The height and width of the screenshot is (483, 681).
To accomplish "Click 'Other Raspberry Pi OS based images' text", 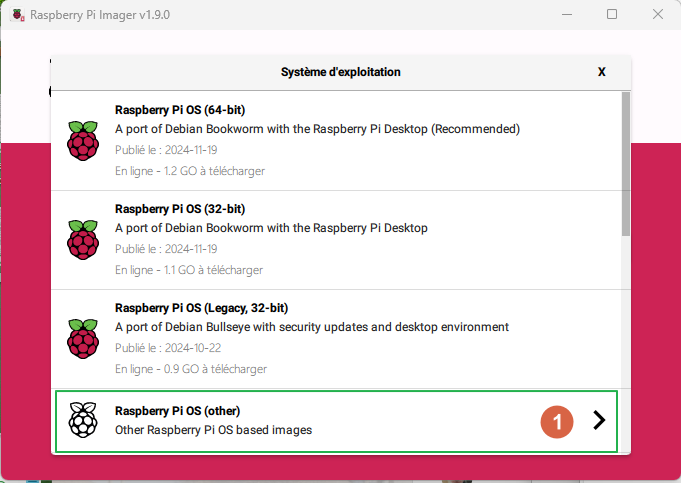I will 213,430.
